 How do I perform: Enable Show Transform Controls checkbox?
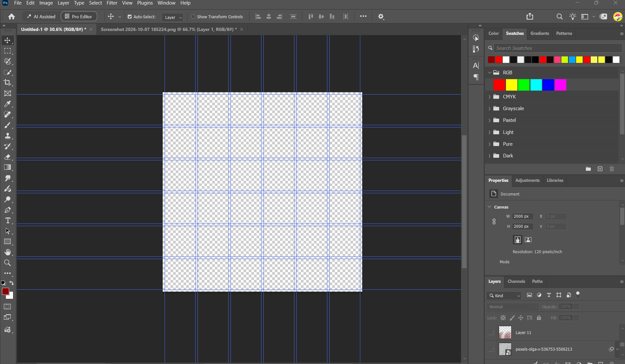click(193, 17)
